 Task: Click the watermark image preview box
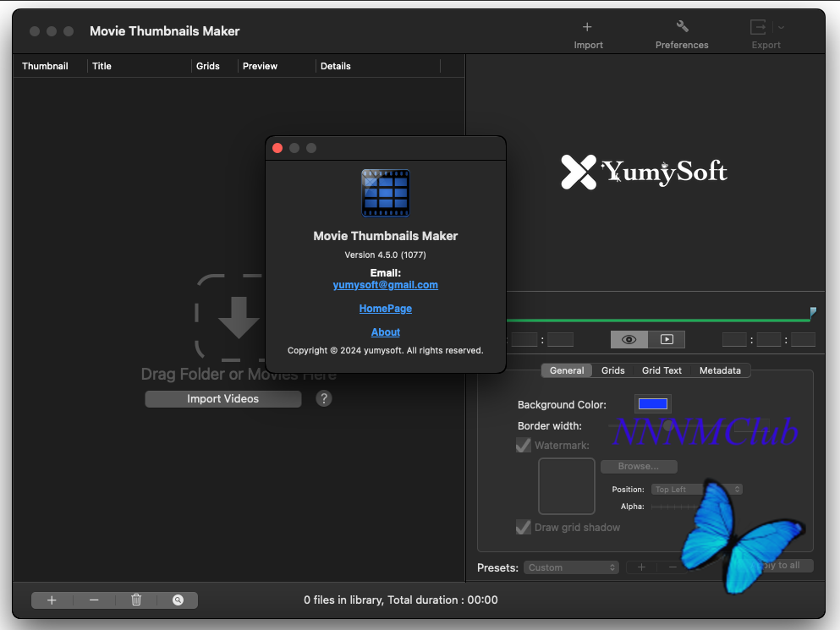point(566,486)
